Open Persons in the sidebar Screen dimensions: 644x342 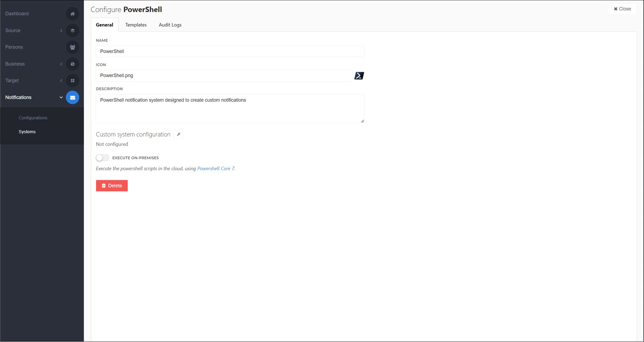pyautogui.click(x=14, y=47)
